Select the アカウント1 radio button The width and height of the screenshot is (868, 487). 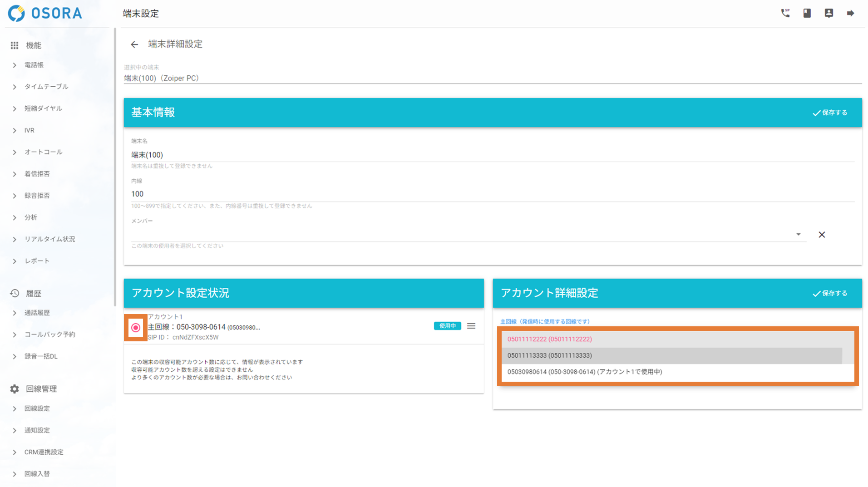click(136, 327)
